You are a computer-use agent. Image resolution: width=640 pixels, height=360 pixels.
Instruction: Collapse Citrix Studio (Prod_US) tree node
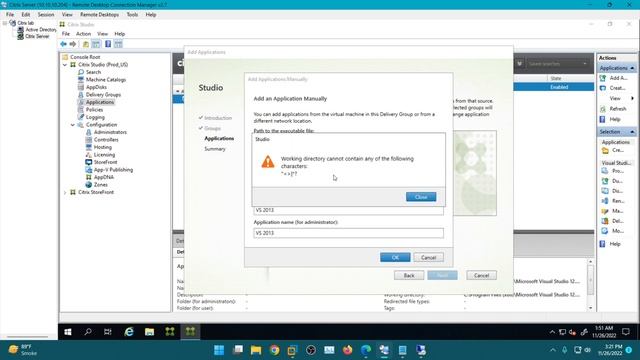point(65,65)
